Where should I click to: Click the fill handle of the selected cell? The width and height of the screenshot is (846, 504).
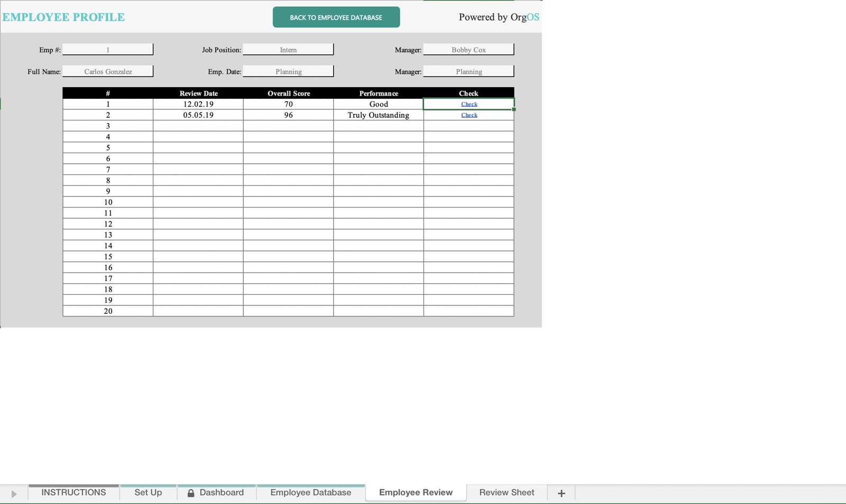(514, 109)
